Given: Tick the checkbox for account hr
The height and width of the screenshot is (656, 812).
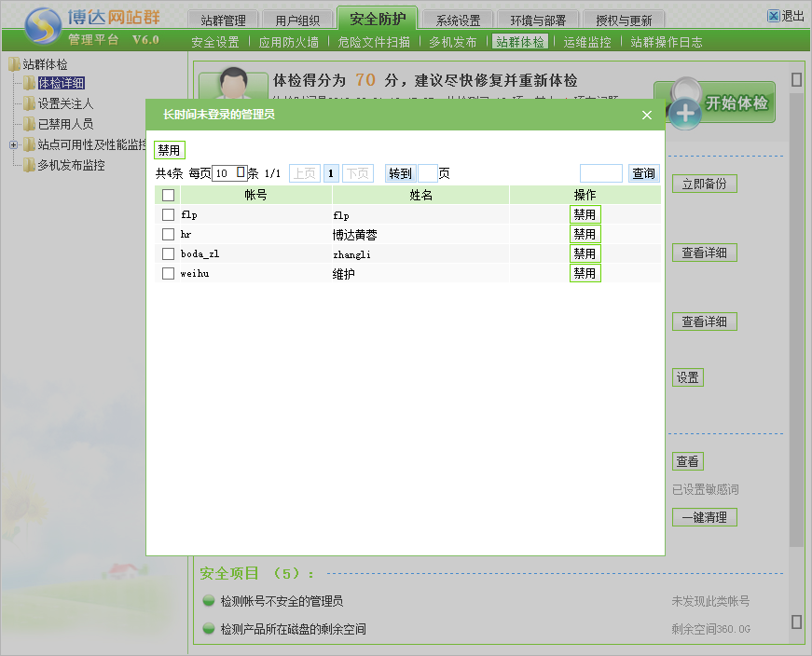Looking at the screenshot, I should tap(168, 234).
